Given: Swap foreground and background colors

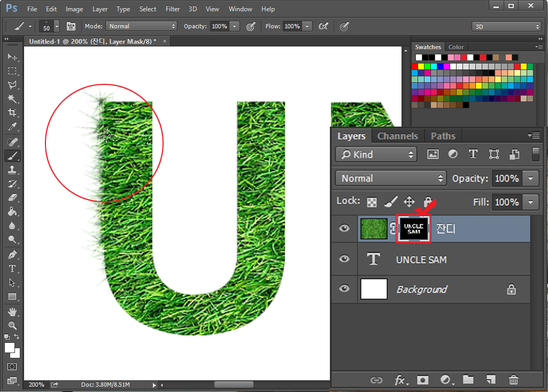Looking at the screenshot, I should click(17, 336).
